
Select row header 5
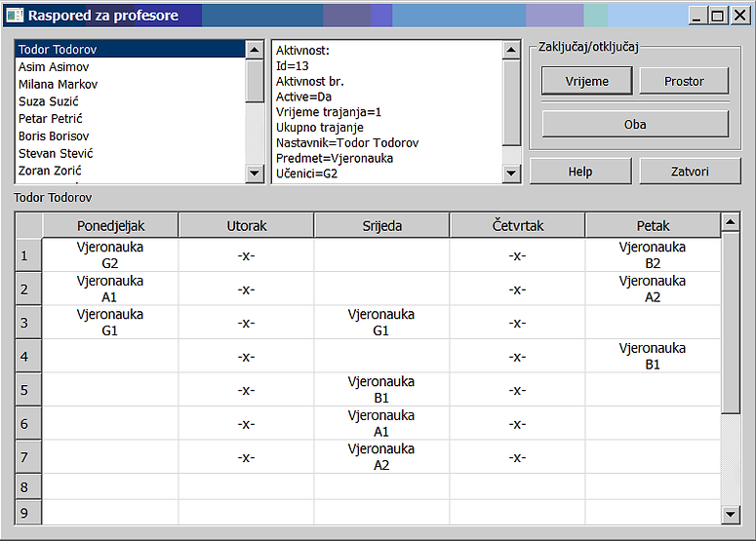coord(28,390)
